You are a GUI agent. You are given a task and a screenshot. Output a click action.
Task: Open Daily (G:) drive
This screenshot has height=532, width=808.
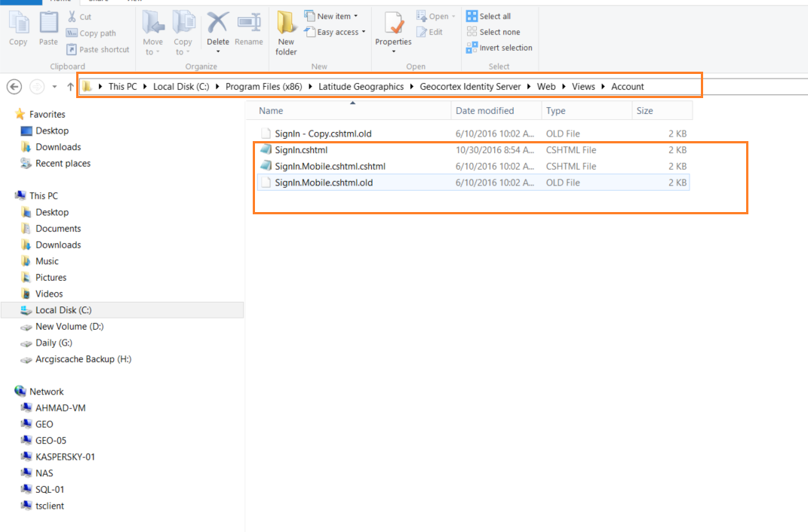(54, 343)
